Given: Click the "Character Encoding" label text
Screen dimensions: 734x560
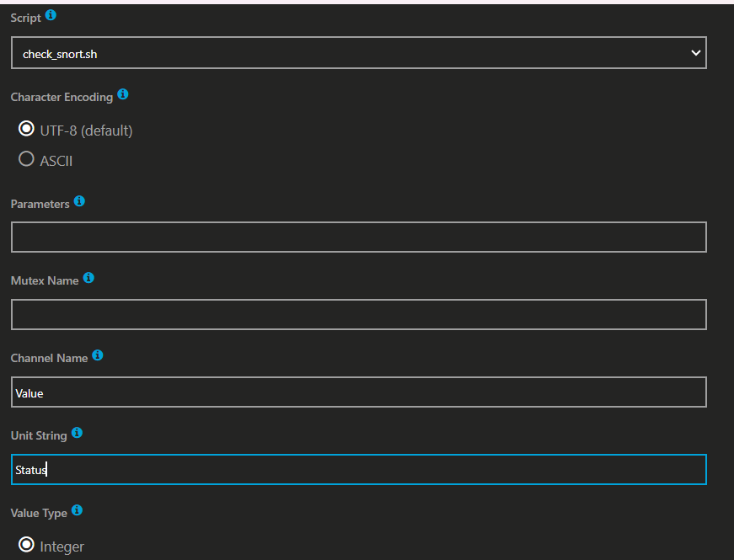Looking at the screenshot, I should (x=62, y=97).
